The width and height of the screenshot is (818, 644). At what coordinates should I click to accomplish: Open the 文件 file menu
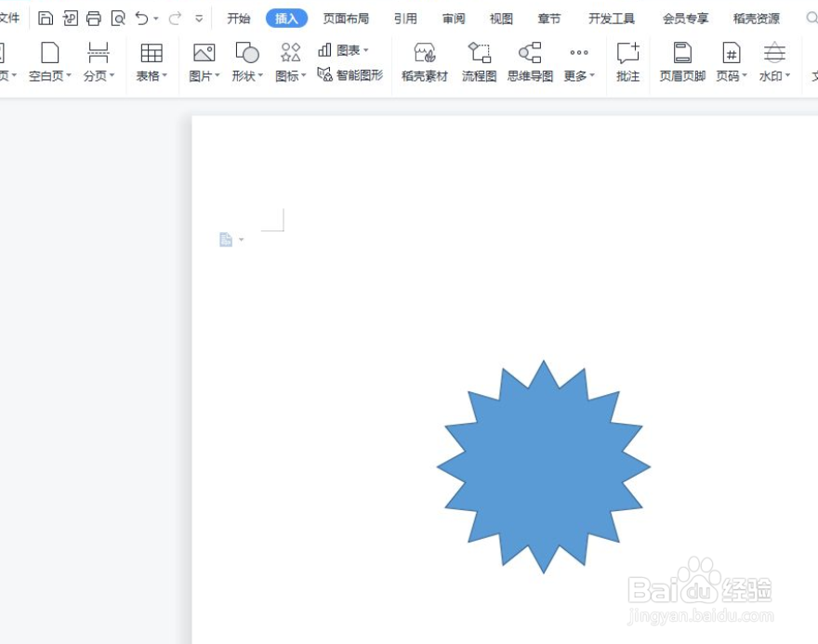[x=9, y=19]
